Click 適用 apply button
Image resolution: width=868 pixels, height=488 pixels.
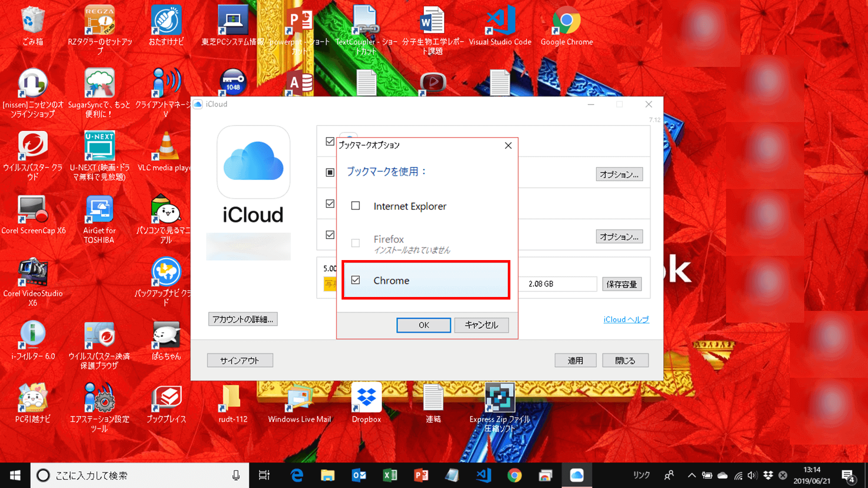[x=575, y=360]
